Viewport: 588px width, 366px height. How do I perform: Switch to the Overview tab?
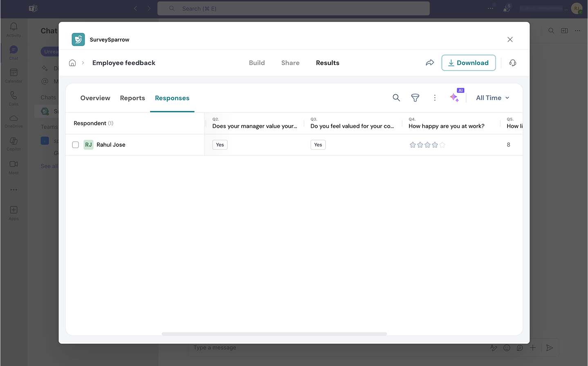click(95, 98)
